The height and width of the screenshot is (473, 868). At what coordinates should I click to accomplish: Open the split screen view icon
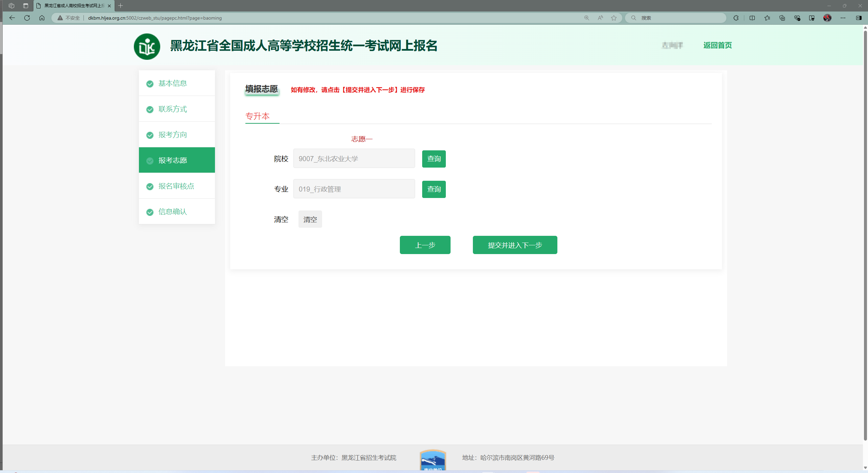pyautogui.click(x=752, y=18)
